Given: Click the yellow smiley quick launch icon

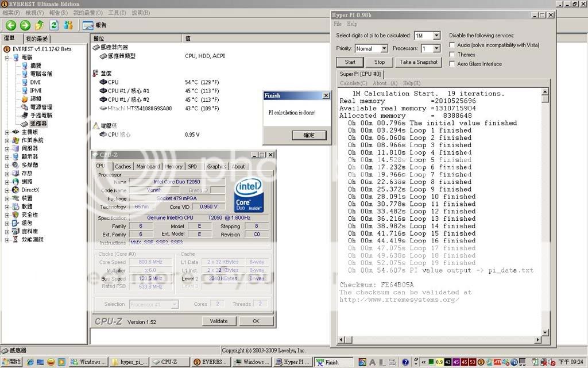Looking at the screenshot, I should point(51,362).
